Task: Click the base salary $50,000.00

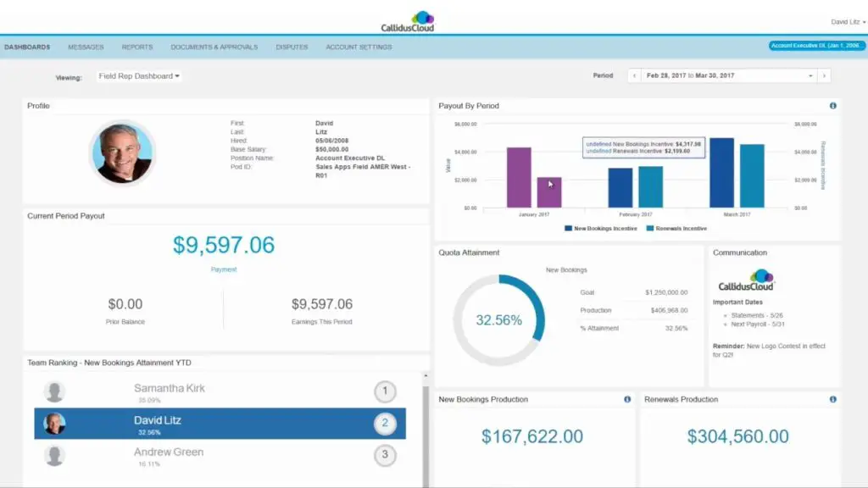Action: point(332,149)
